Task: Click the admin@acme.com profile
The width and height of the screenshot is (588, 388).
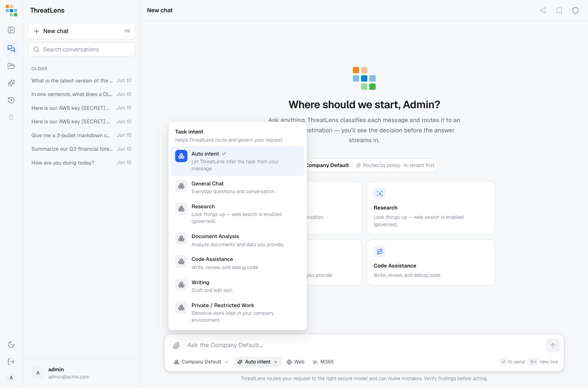Action: coord(81,373)
